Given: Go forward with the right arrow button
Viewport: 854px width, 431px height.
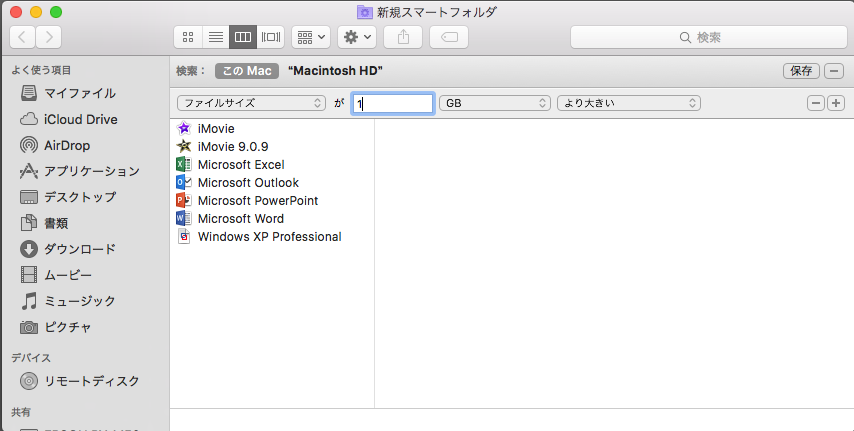Looking at the screenshot, I should click(48, 37).
